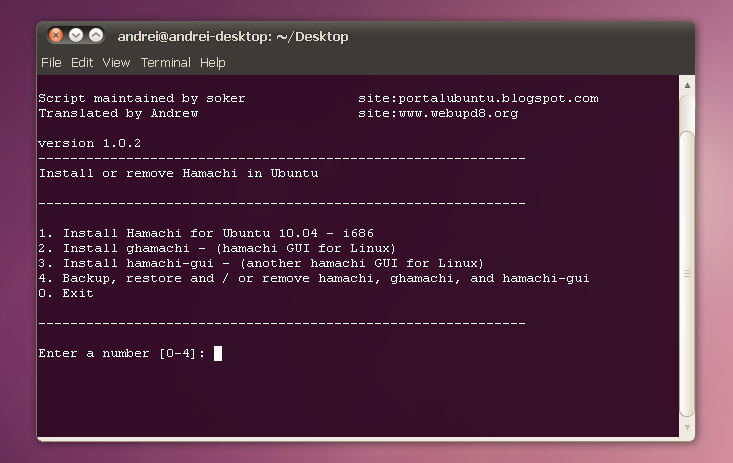
Task: Open the View menu
Action: 116,63
